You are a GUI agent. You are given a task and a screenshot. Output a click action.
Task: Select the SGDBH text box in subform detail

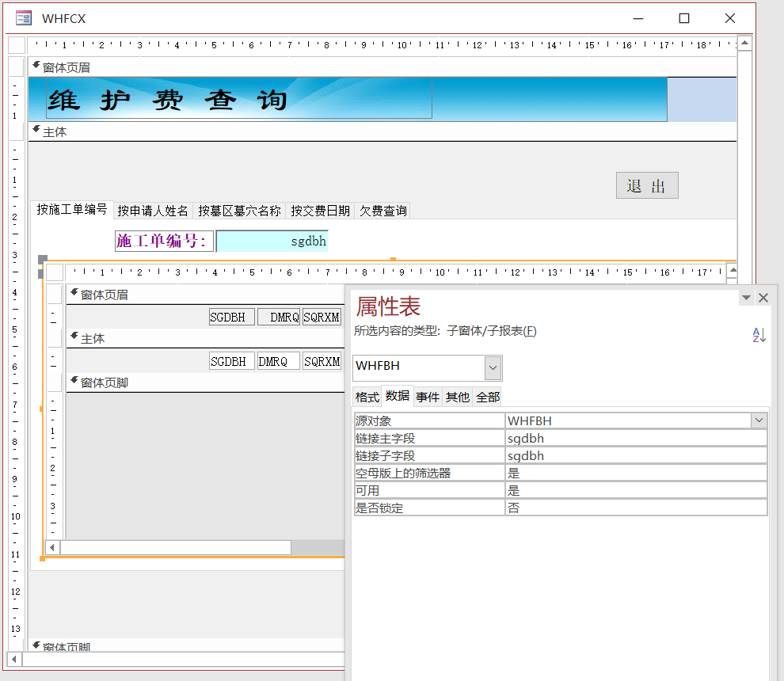point(232,361)
